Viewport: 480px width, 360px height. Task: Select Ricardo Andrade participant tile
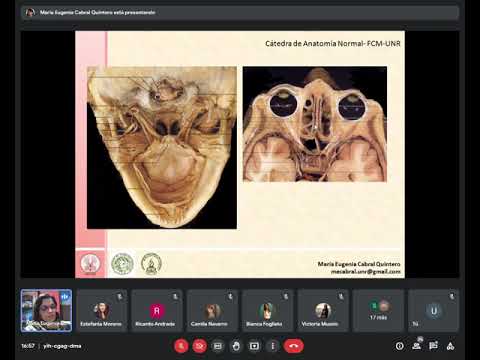(x=157, y=310)
